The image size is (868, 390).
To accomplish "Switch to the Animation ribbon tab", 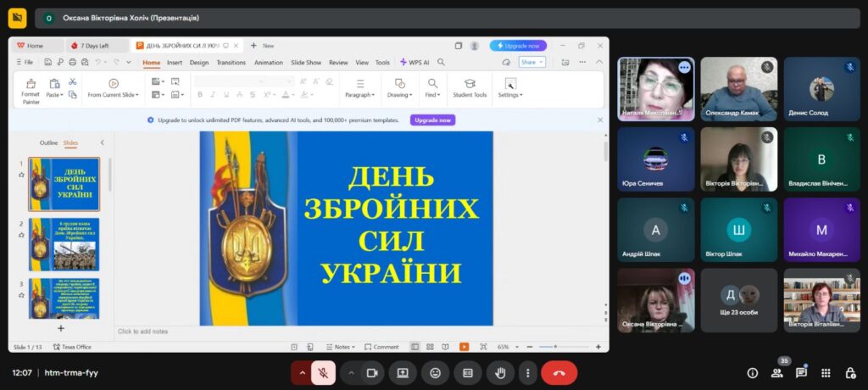I will tap(268, 62).
